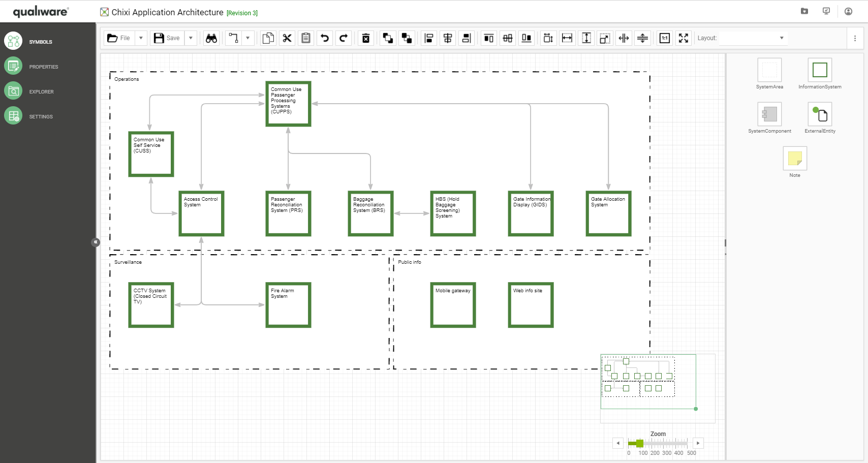
Task: Click the undo arrow icon
Action: (x=325, y=38)
